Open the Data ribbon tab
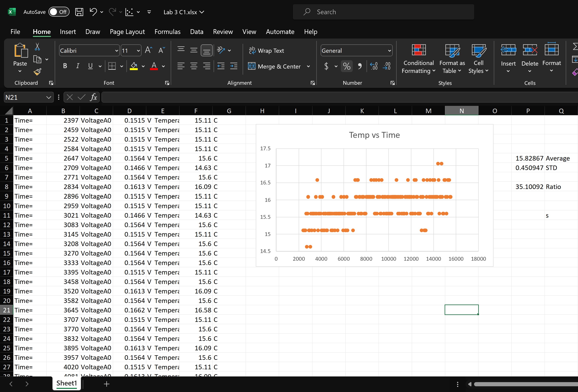 click(196, 32)
